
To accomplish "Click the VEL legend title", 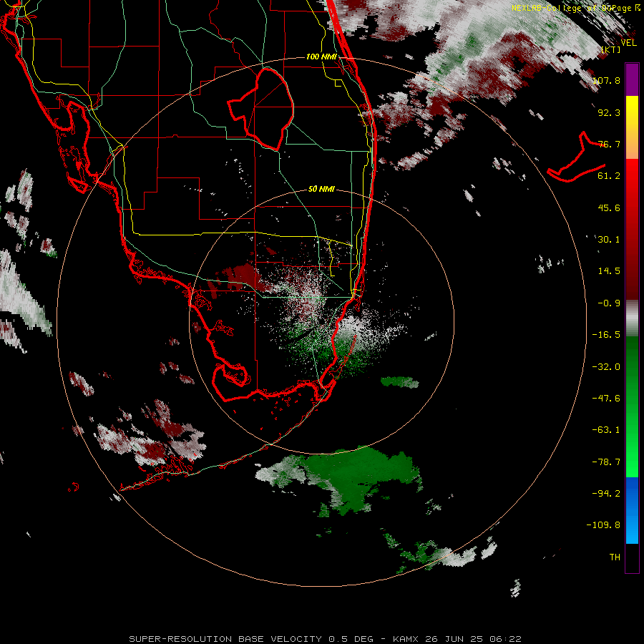I will [628, 43].
